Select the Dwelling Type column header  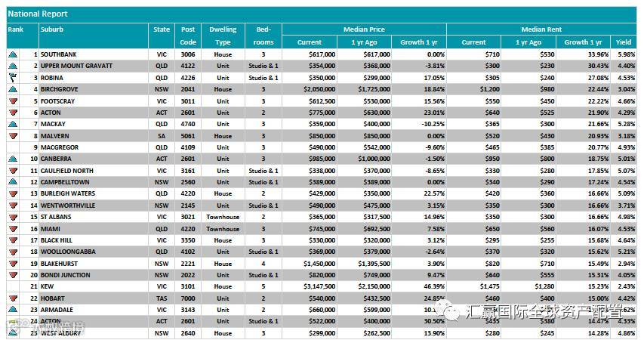tap(223, 36)
